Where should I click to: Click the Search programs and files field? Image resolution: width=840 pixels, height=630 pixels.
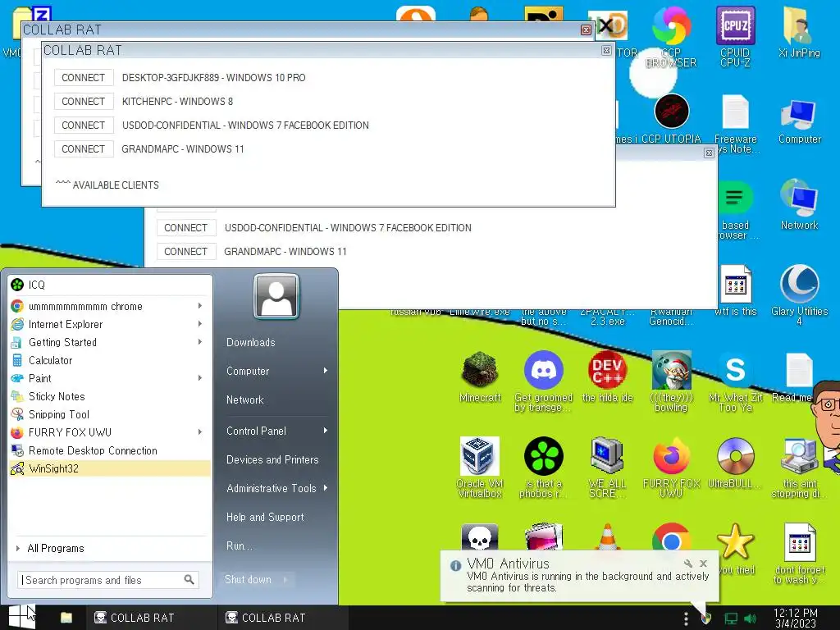pyautogui.click(x=108, y=580)
